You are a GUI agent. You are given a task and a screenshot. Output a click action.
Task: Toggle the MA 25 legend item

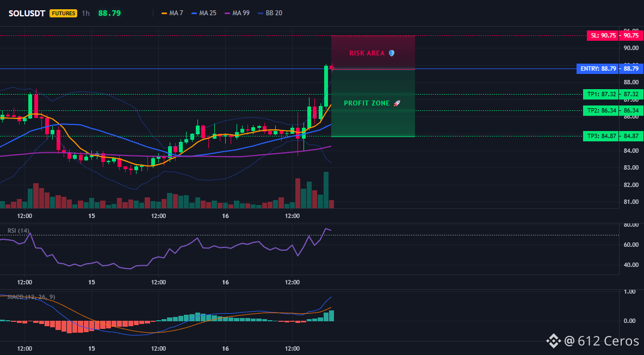204,13
